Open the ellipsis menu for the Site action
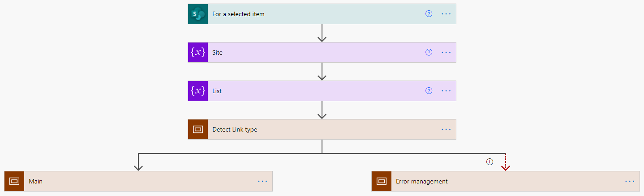644x196 pixels. coord(446,52)
